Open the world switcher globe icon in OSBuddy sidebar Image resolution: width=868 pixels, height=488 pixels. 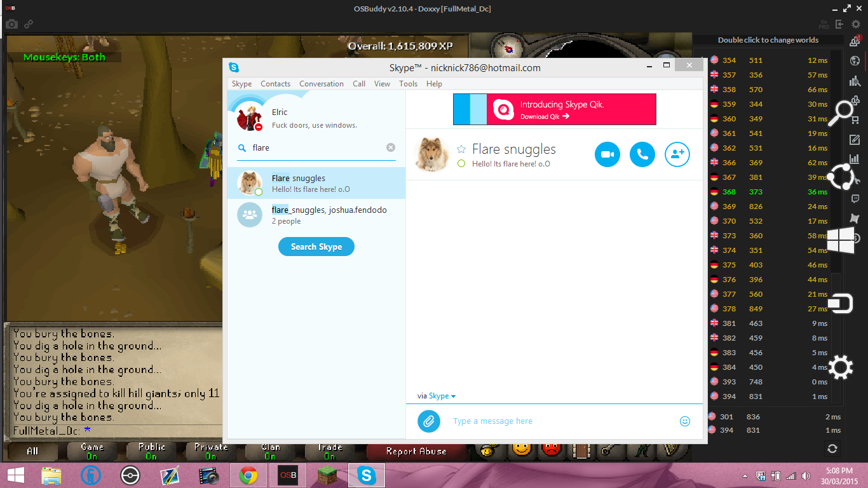coord(855,61)
